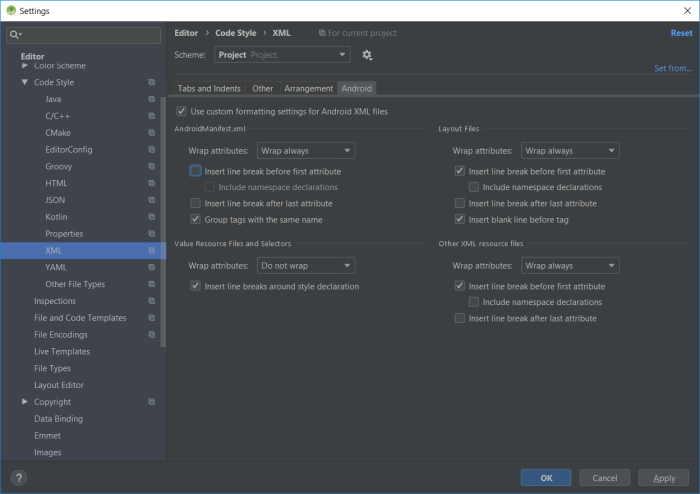Screen dimensions: 700x494
Task: Click project-level icon beside Properties
Action: pos(152,233)
